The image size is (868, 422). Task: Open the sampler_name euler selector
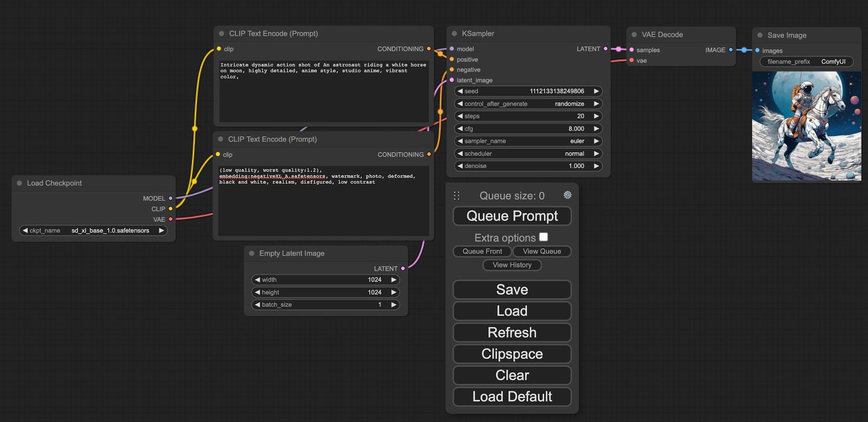528,141
